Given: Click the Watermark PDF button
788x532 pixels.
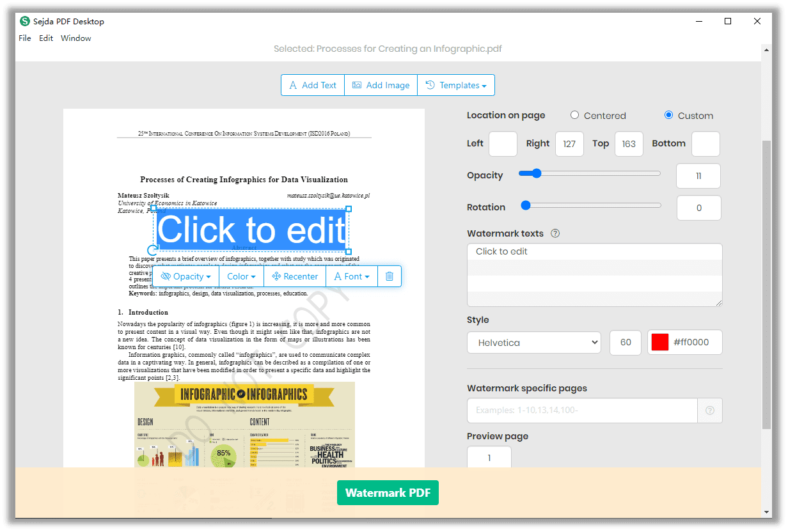Looking at the screenshot, I should [x=388, y=493].
